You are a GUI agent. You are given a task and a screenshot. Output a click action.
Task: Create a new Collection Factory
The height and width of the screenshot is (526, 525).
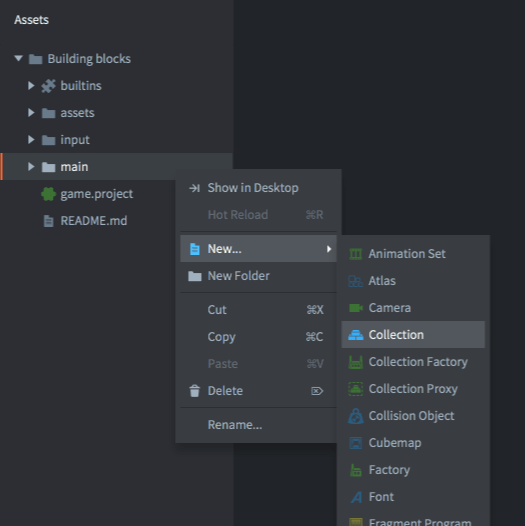413,362
